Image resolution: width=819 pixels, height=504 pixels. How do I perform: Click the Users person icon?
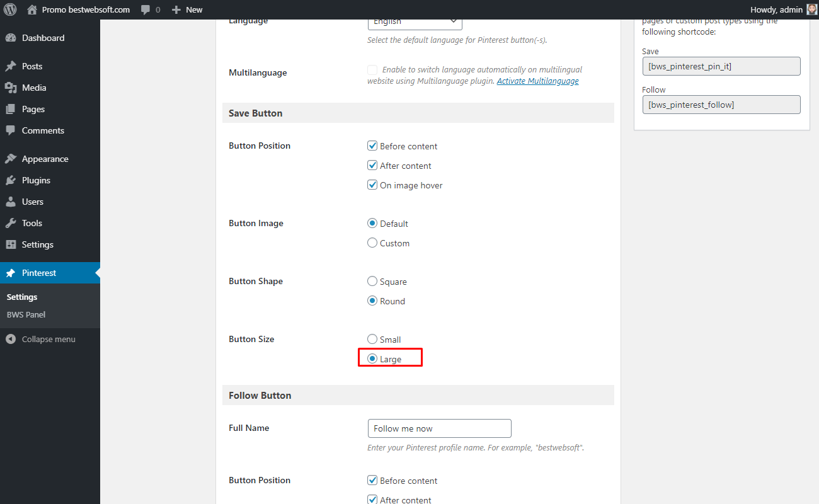(10, 202)
